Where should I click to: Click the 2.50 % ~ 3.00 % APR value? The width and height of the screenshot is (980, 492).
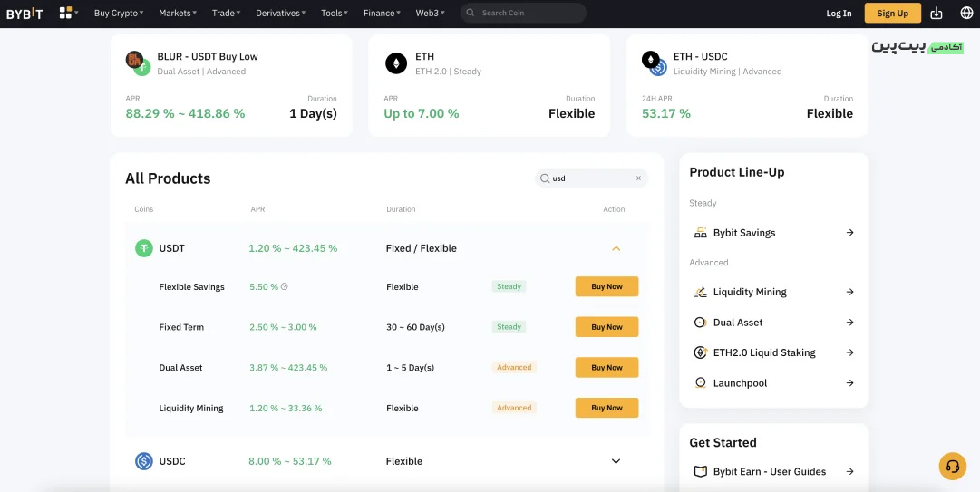283,327
